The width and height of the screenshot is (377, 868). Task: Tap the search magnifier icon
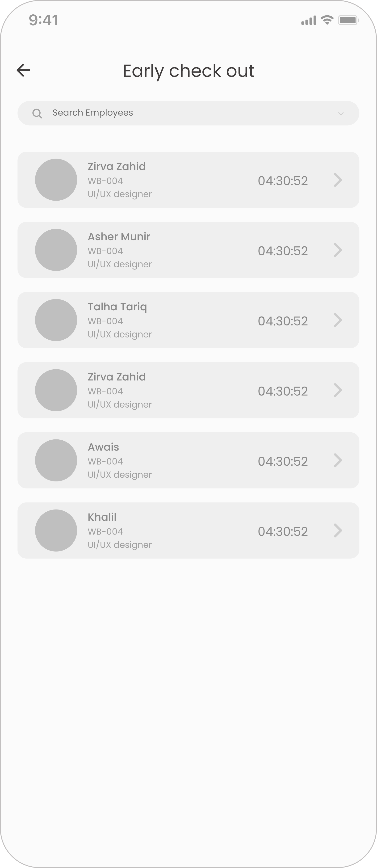(x=37, y=114)
